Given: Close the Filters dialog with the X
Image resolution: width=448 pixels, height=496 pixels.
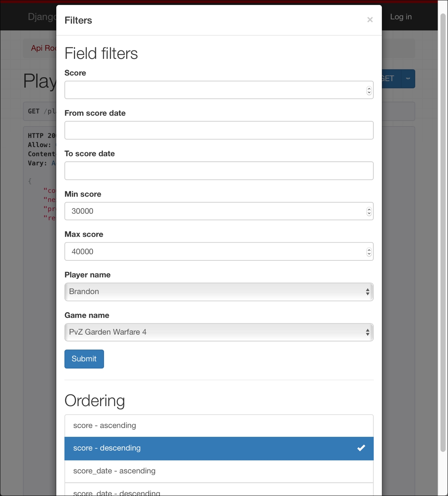Looking at the screenshot, I should point(370,20).
